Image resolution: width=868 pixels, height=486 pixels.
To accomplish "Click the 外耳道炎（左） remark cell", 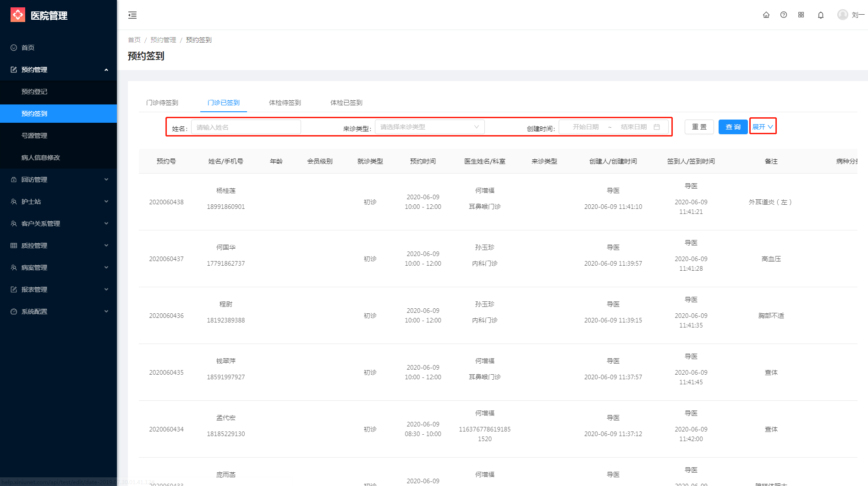I will (771, 202).
